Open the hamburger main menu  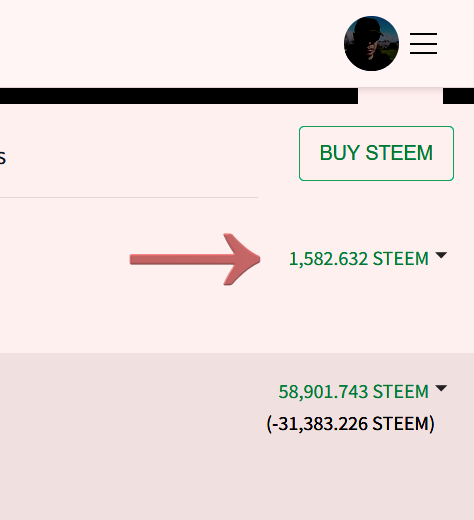(x=423, y=43)
